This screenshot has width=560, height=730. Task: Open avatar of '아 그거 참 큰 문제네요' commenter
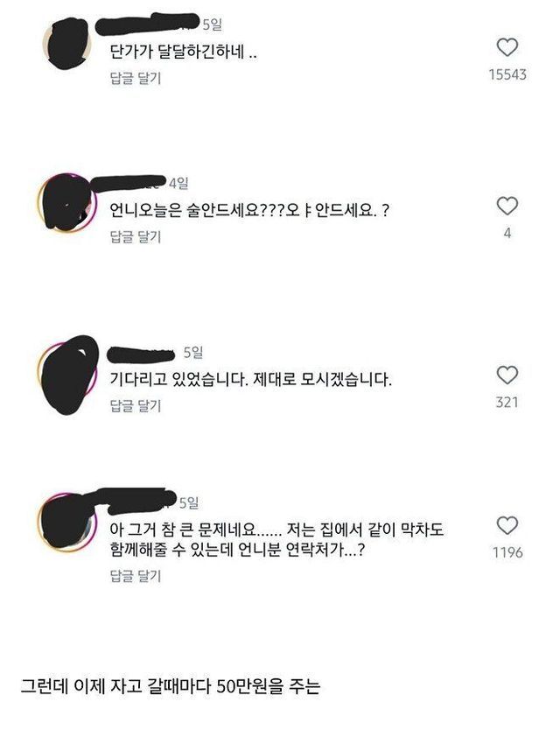67,522
